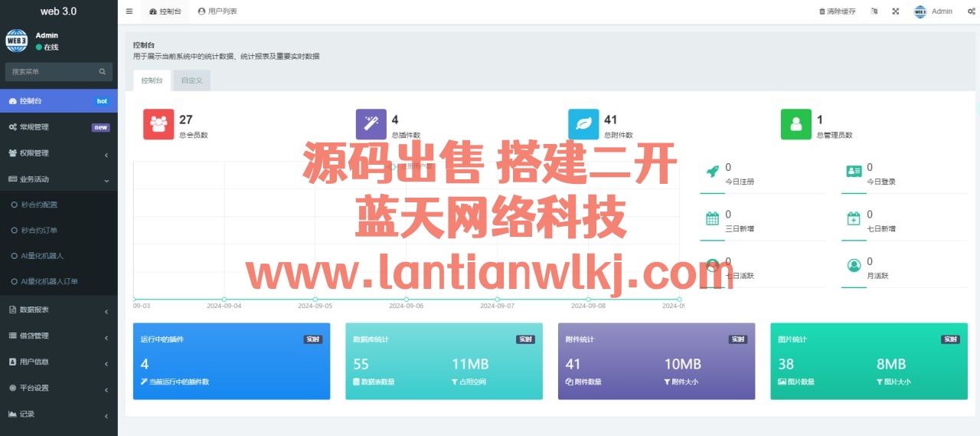Expand the 平台设置 sidebar menu

tap(58, 388)
